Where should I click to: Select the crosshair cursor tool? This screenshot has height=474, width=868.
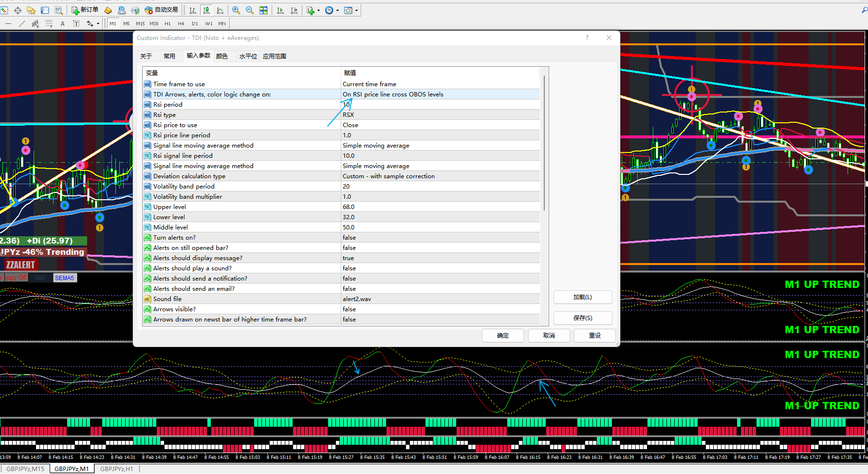click(x=18, y=10)
